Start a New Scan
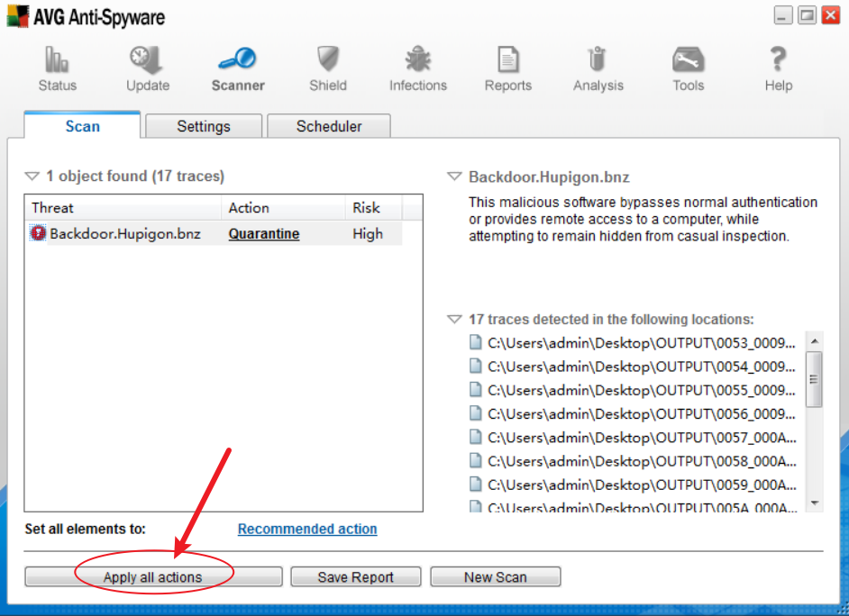849x616 pixels. 496,577
